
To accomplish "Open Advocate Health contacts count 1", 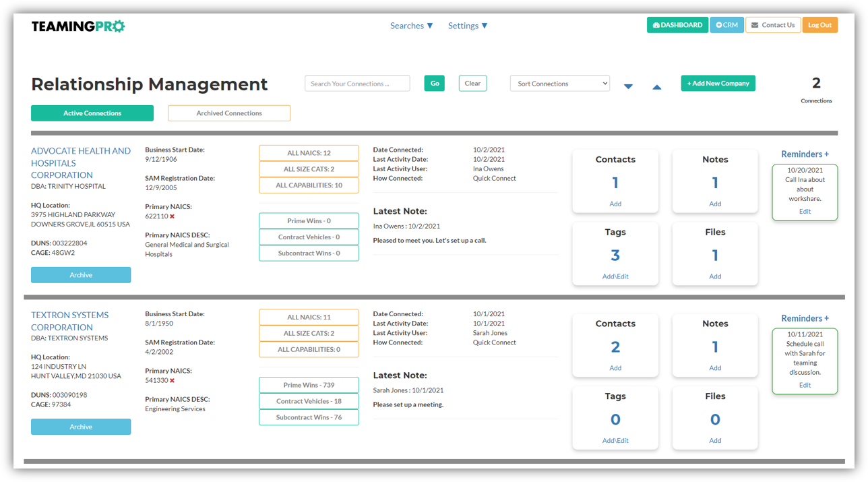I will pos(615,183).
